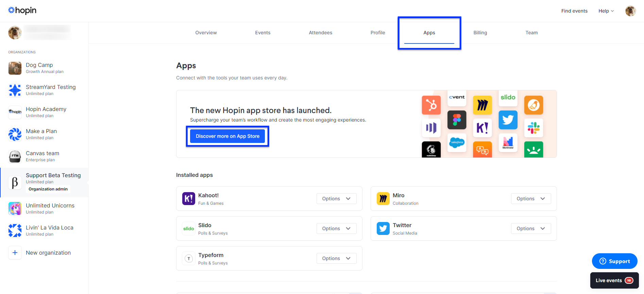
Task: Open the Slido Options dropdown
Action: (x=336, y=228)
